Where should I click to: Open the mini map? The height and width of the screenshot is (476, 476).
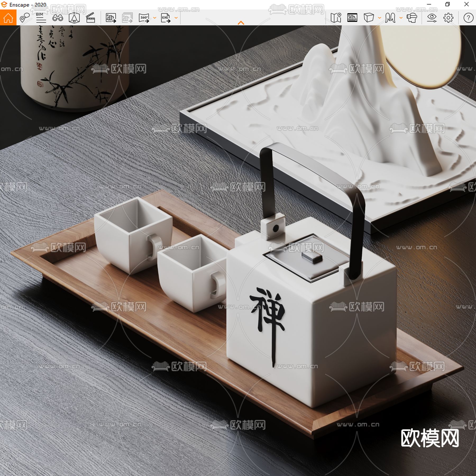click(336, 18)
